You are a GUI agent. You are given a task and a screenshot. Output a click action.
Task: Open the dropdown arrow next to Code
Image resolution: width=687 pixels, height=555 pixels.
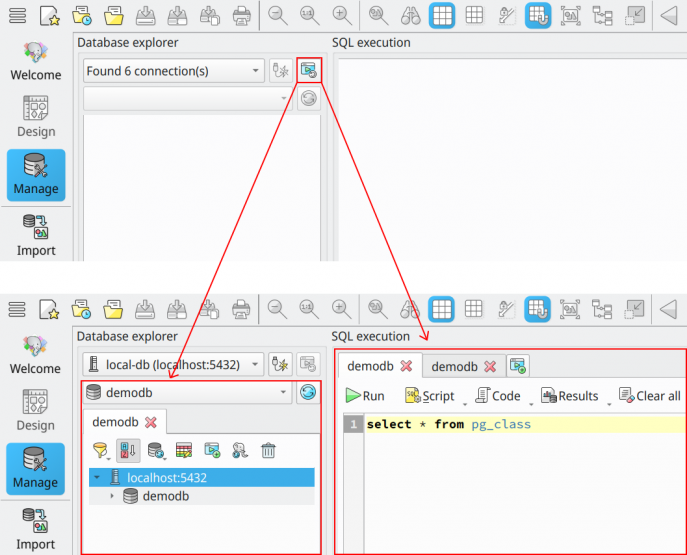pos(531,404)
